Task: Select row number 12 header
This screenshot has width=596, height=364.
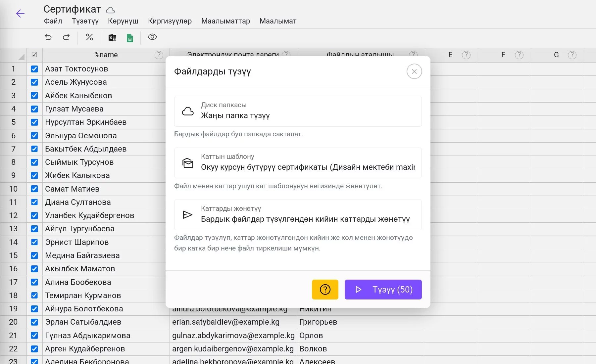Action: tap(13, 215)
